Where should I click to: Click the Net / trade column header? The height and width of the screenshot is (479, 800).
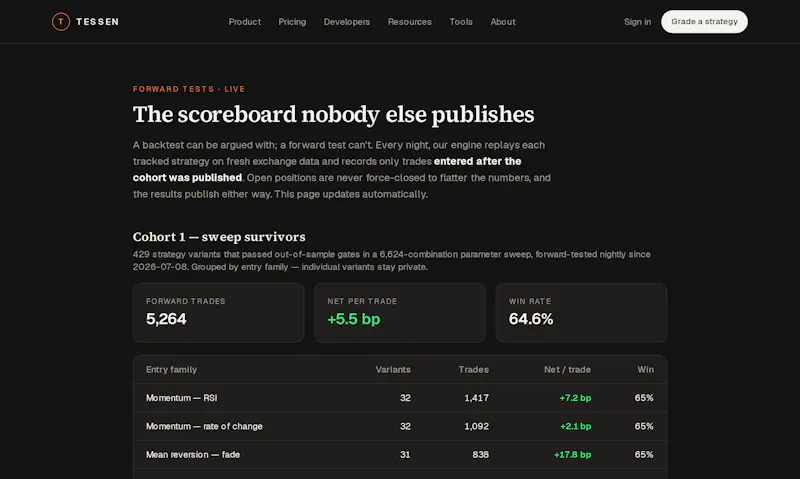coord(567,369)
